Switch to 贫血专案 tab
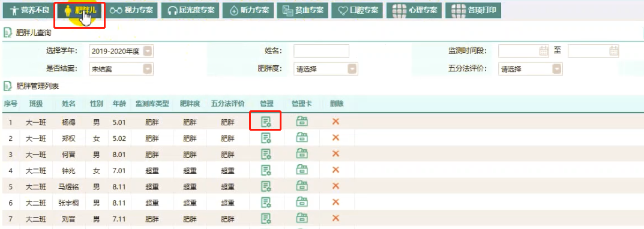This screenshot has width=644, height=229. pos(302,11)
